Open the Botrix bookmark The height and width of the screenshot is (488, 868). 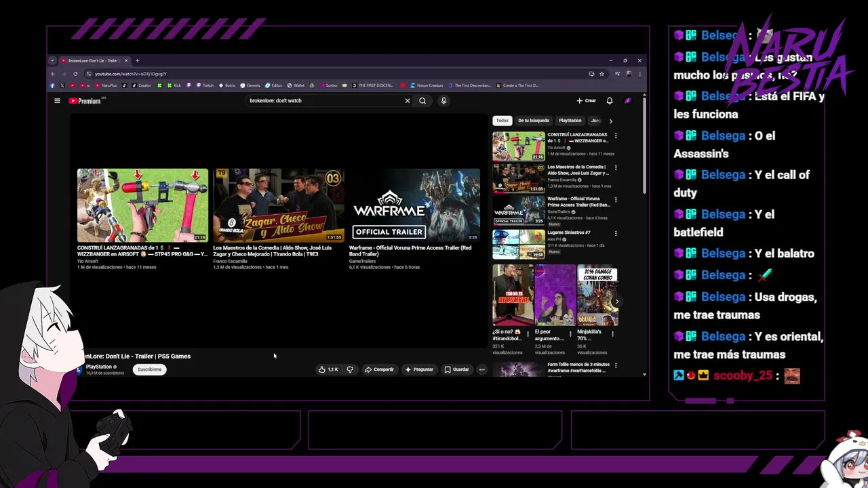(x=227, y=85)
